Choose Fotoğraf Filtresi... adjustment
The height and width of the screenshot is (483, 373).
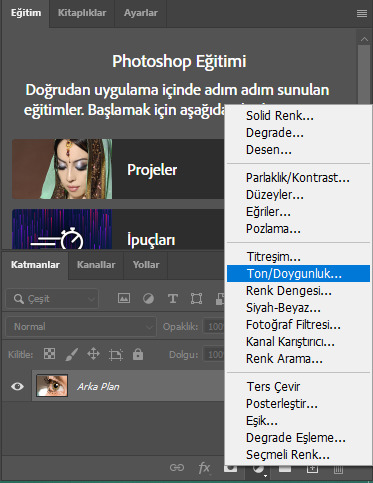[299, 325]
